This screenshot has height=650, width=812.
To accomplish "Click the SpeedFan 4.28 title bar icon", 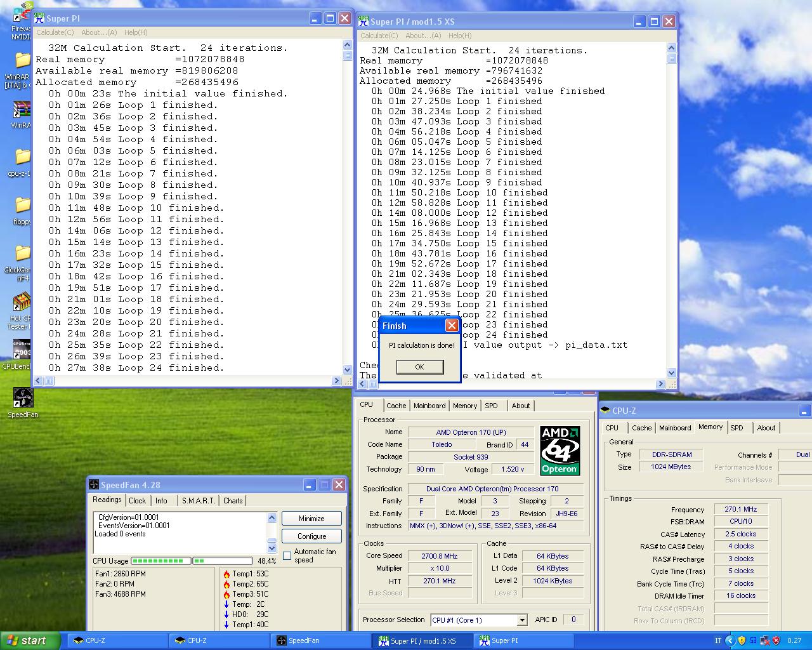I will pyautogui.click(x=94, y=485).
